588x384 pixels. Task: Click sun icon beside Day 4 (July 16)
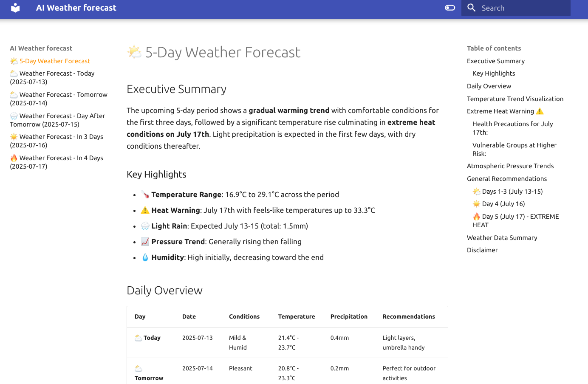pos(477,204)
